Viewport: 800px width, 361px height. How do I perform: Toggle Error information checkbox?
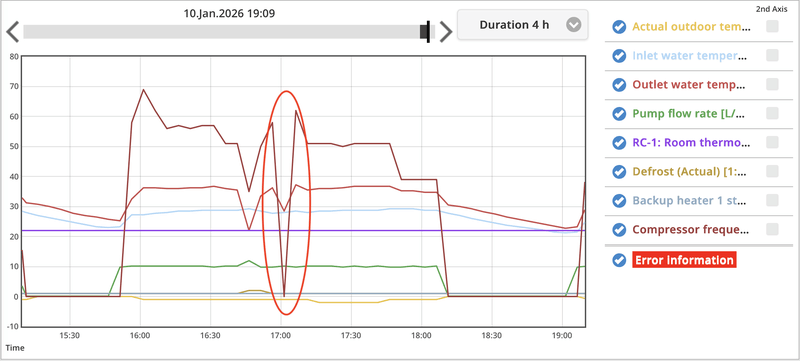pyautogui.click(x=619, y=260)
